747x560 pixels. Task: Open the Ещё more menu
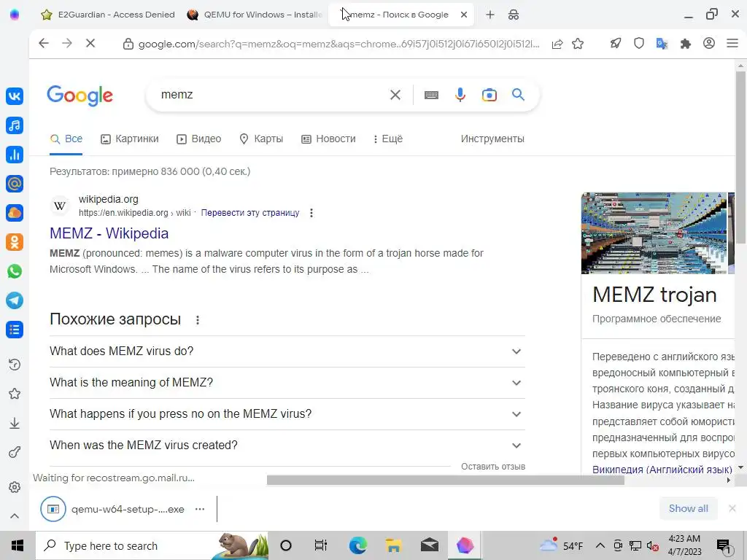[388, 139]
